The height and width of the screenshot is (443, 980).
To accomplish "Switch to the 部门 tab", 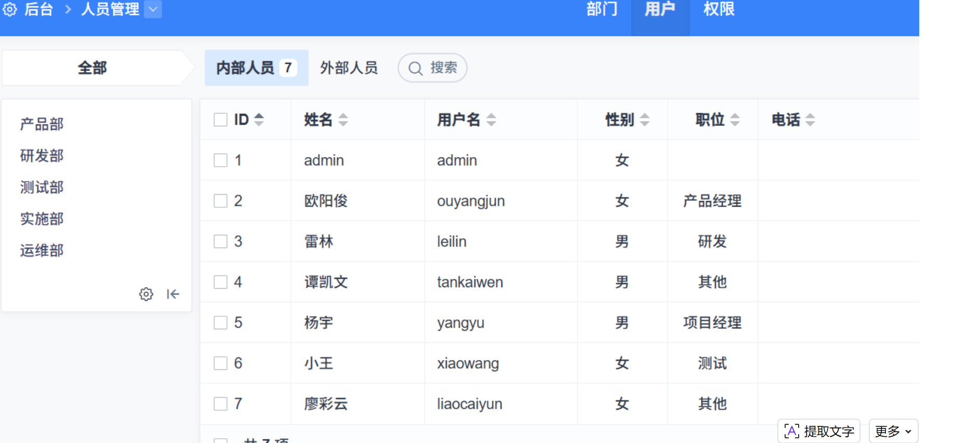I will pyautogui.click(x=602, y=9).
